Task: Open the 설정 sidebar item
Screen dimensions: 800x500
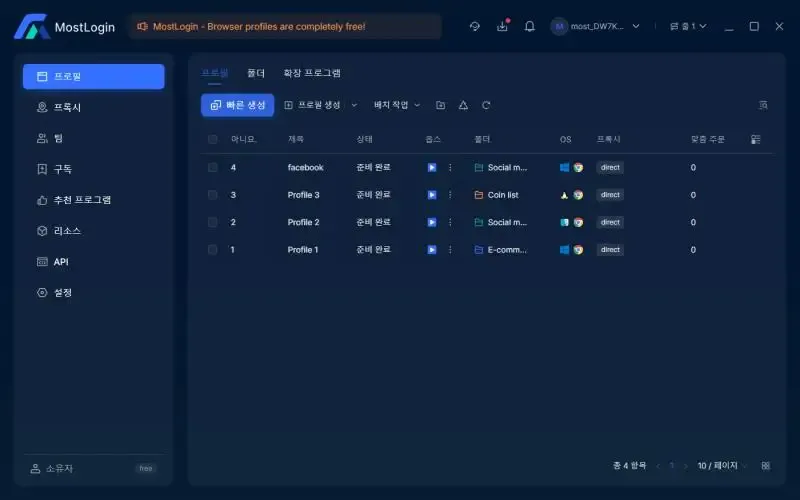Action: pos(94,292)
